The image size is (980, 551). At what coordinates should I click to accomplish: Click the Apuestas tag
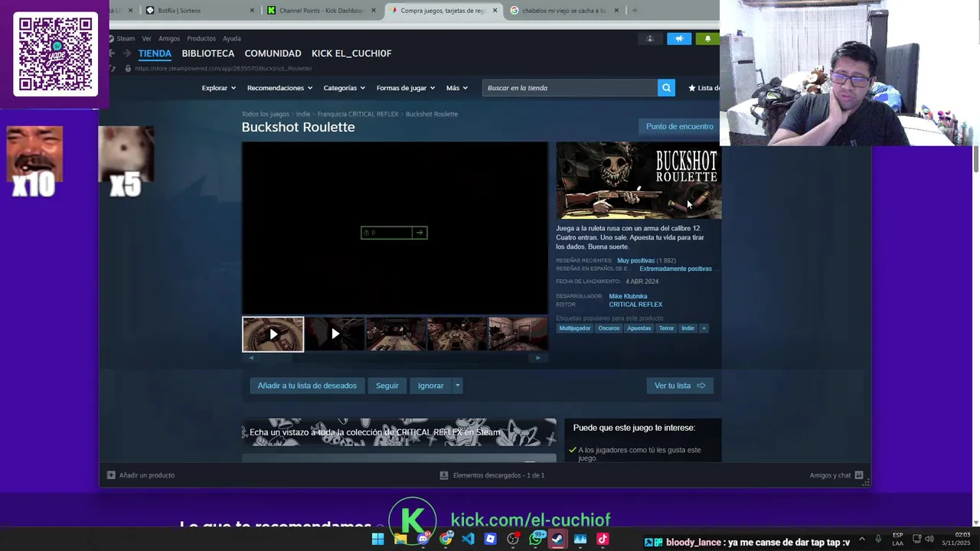click(x=639, y=328)
